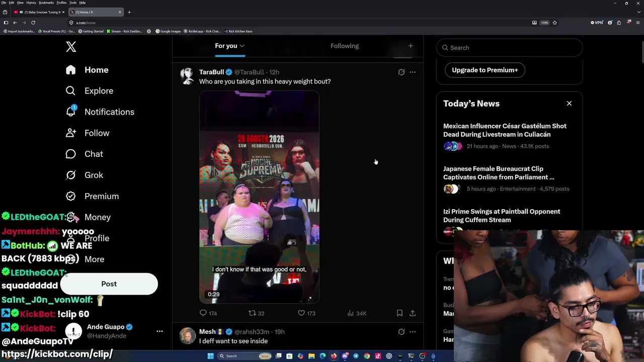This screenshot has width=644, height=362.
Task: Open the extensions icon in the toolbar
Action: [x=619, y=23]
